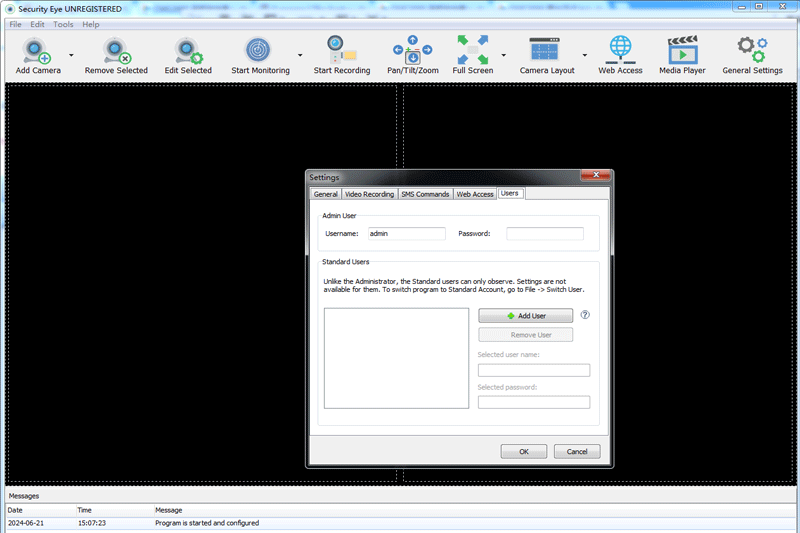Click the Date column header
This screenshot has height=533, width=800.
(41, 510)
